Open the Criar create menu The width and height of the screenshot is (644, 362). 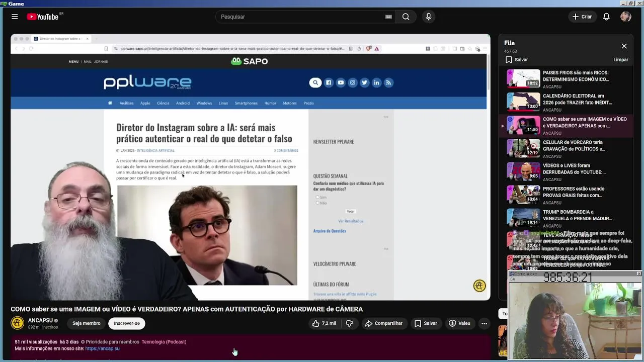coord(582,17)
